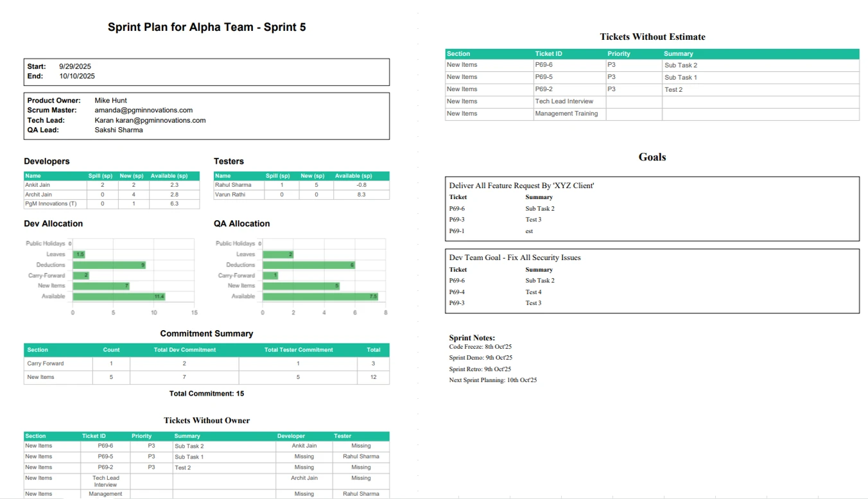The image size is (868, 499).
Task: Click the 'Sprint Notes:' label
Action: tap(472, 338)
